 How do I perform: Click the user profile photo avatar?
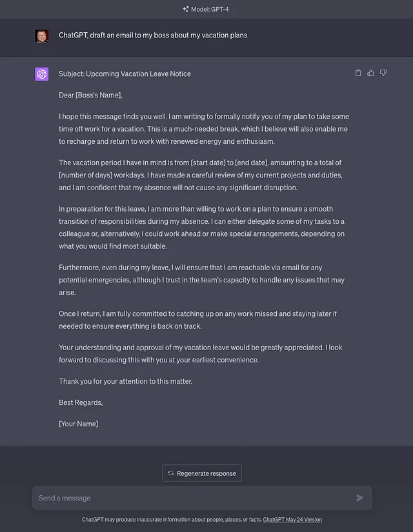click(42, 36)
